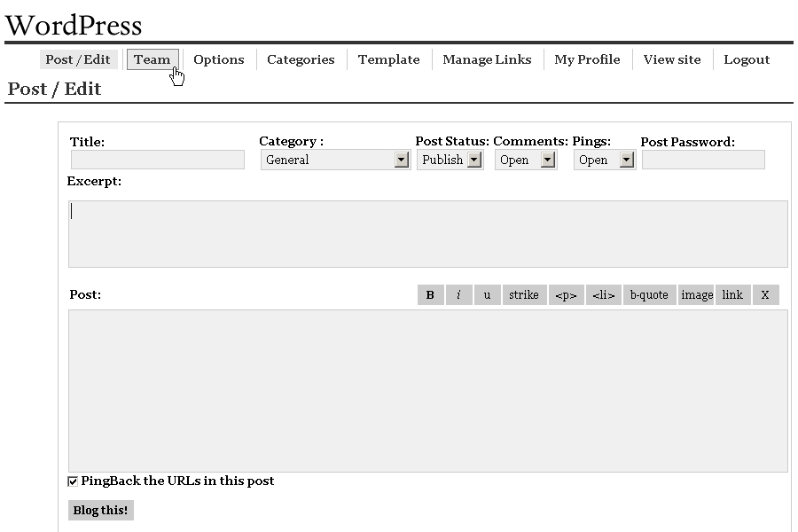Expand the Pings dropdown
The image size is (798, 532).
pos(605,160)
